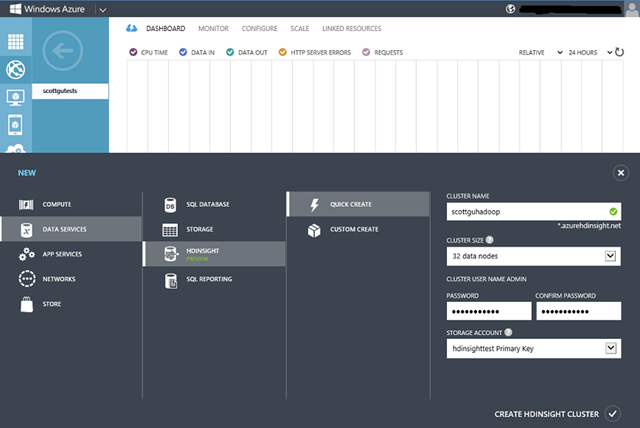Click the Custom Create box icon
Viewport: 640px width, 428px height.
314,231
